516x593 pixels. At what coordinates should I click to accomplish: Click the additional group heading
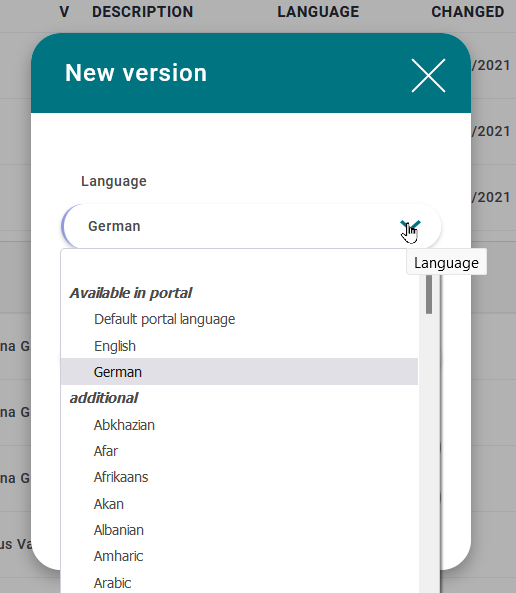click(x=104, y=398)
